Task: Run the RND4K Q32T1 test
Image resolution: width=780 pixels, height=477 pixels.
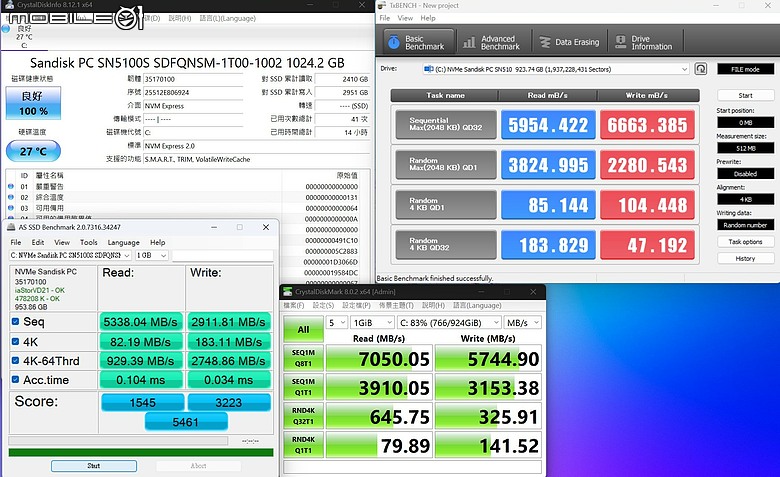Action: pos(303,416)
